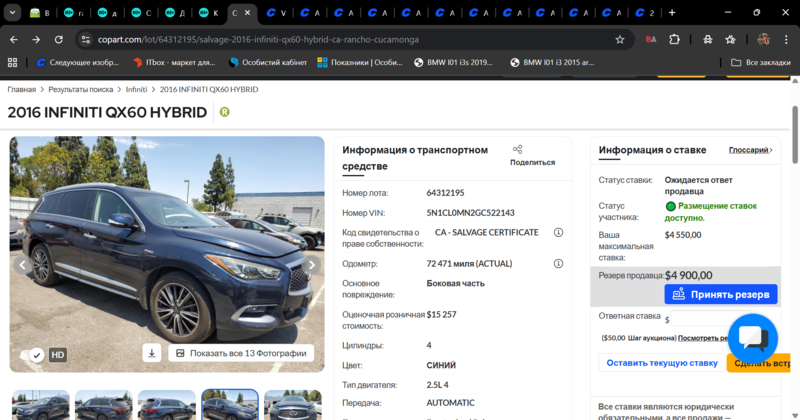The width and height of the screenshot is (800, 420).
Task: Click Сделать встречную ставку orange button
Action: click(759, 363)
